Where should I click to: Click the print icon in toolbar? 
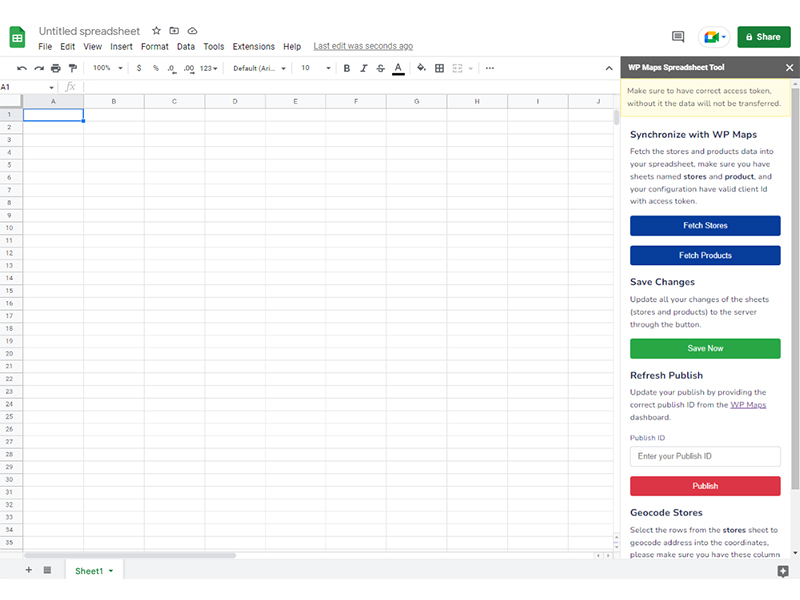coord(55,68)
